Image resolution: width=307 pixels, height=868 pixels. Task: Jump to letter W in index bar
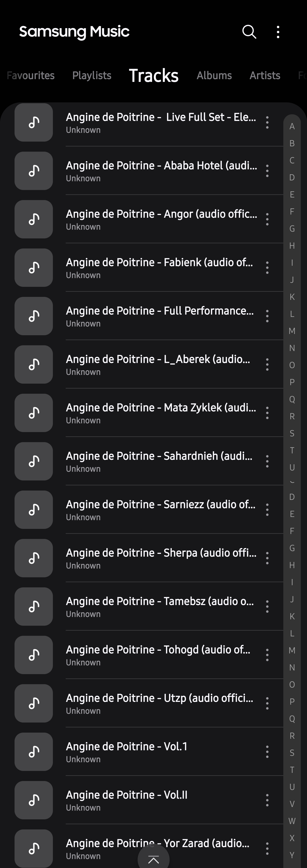pyautogui.click(x=292, y=821)
